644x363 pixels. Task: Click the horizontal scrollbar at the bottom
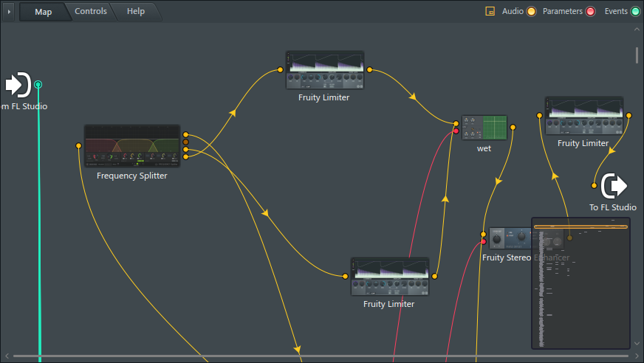pos(318,356)
